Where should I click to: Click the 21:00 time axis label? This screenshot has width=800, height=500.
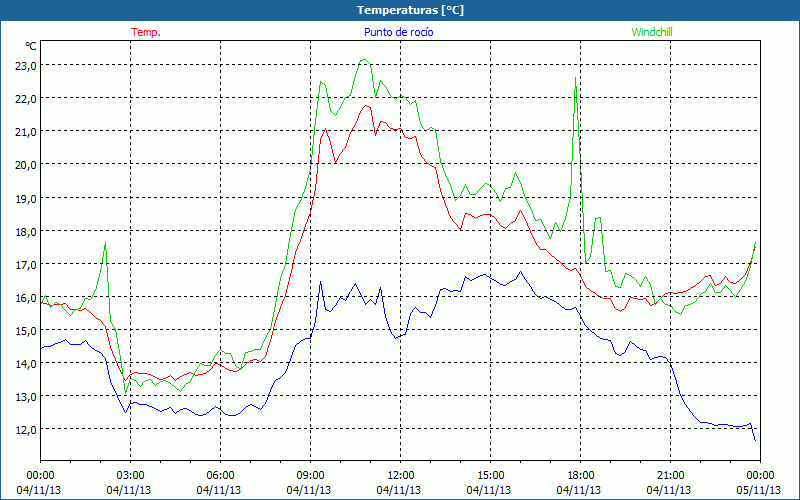pyautogui.click(x=670, y=476)
